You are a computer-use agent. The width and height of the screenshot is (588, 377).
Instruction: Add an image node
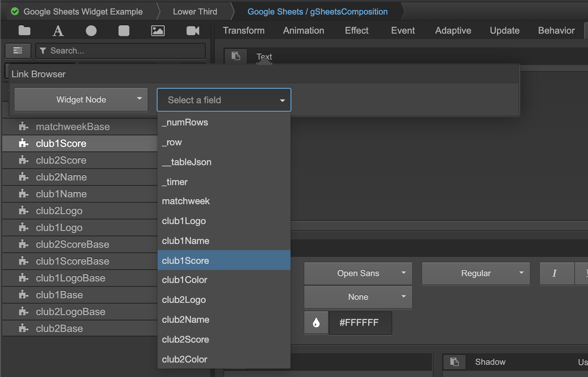(158, 31)
